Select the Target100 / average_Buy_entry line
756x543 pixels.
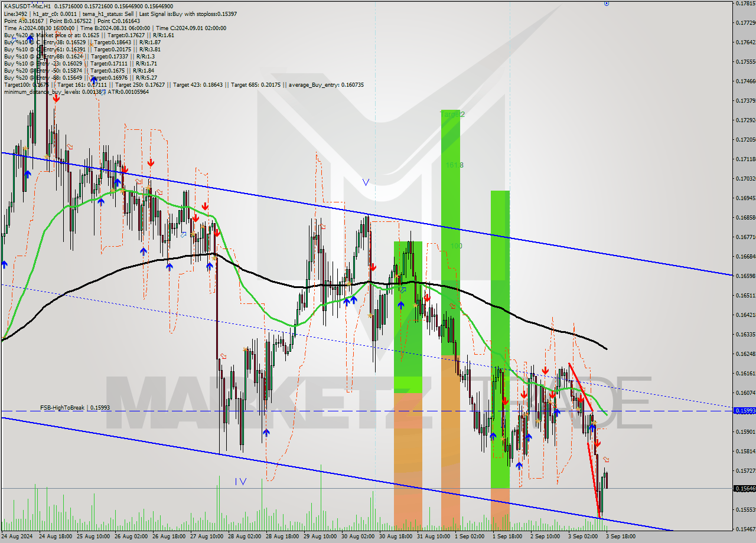pyautogui.click(x=184, y=84)
